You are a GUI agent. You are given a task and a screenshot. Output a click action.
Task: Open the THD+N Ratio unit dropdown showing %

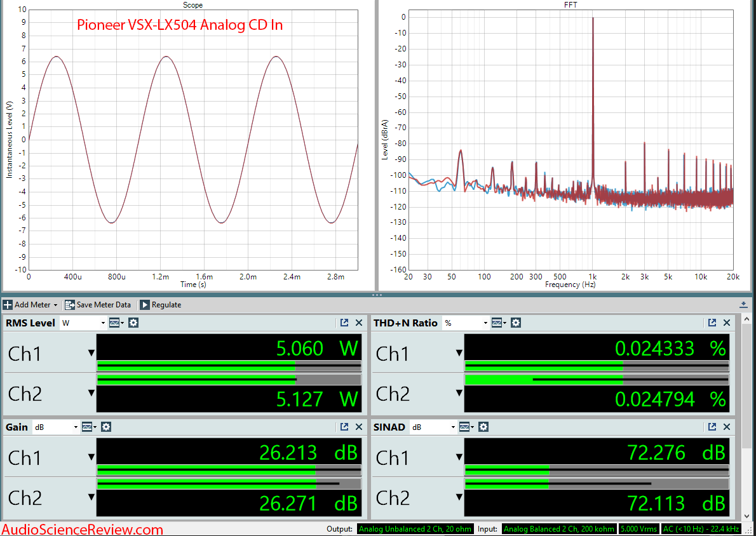465,323
